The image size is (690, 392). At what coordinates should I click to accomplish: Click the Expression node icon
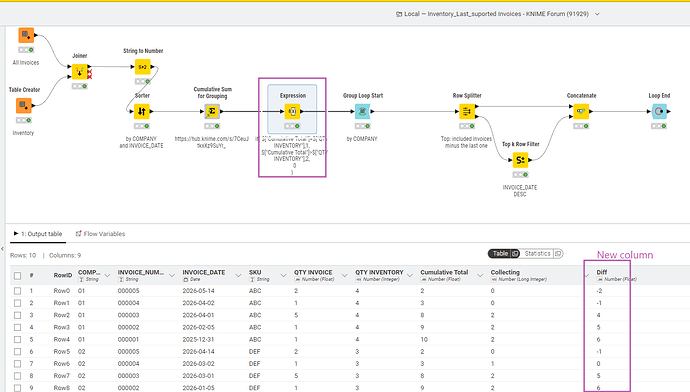tap(292, 111)
